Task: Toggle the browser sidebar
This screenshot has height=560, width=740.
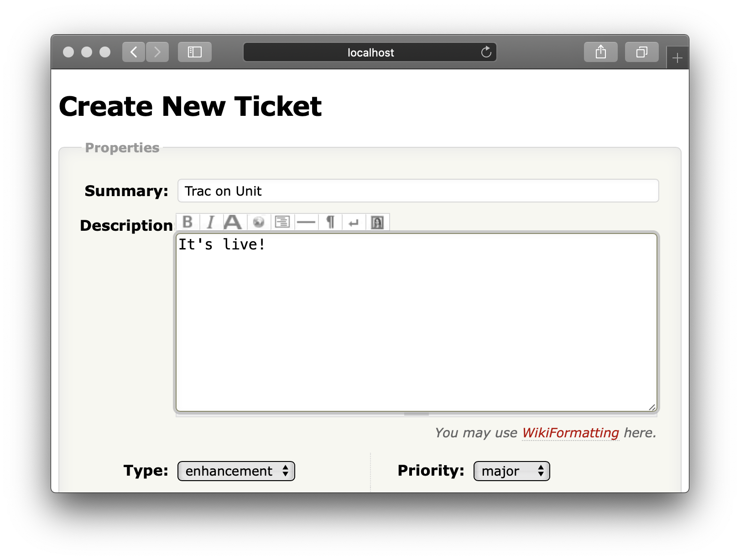Action: coord(195,52)
